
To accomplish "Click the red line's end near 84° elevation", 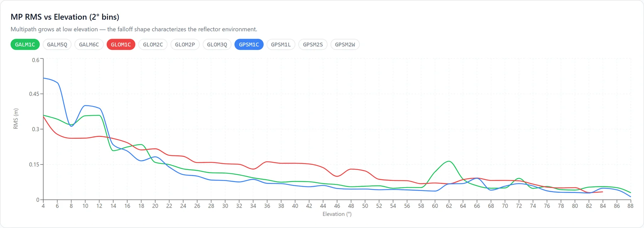I will tap(603, 192).
